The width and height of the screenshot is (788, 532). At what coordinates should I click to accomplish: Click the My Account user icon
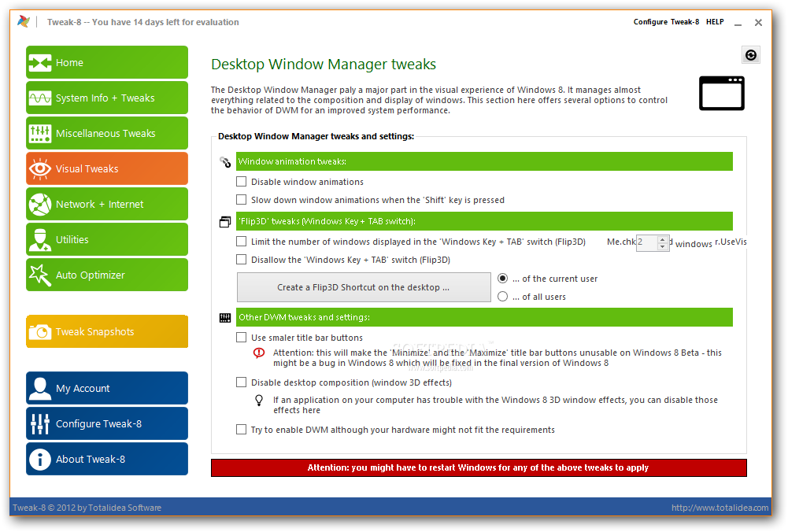pyautogui.click(x=39, y=388)
